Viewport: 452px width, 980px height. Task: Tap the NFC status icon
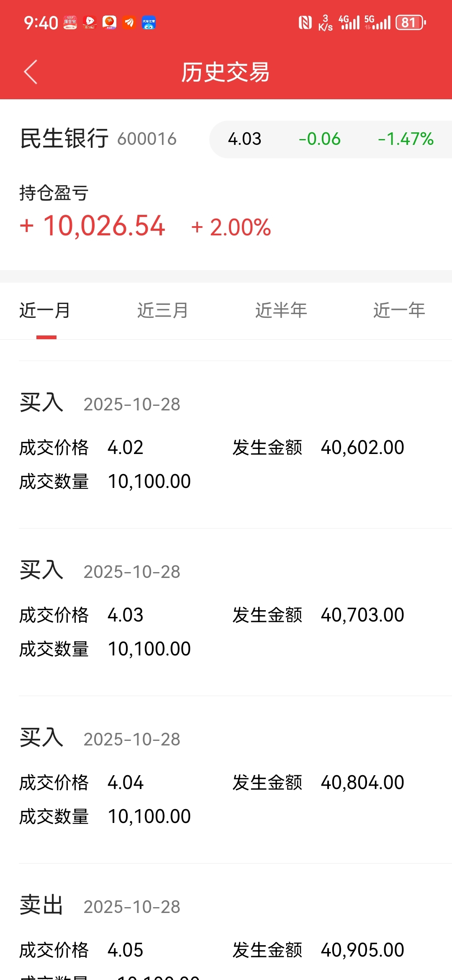pos(305,23)
